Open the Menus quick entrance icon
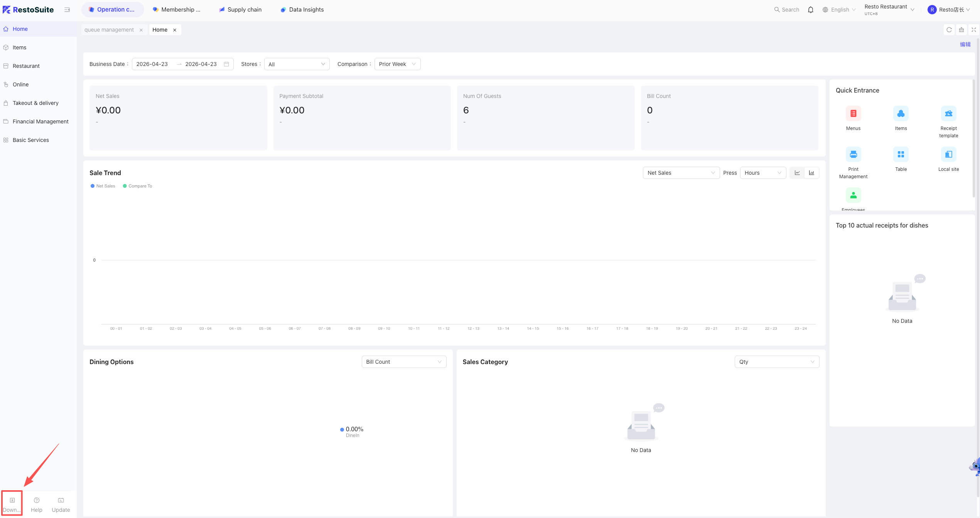Viewport: 980px width, 518px height. [853, 113]
